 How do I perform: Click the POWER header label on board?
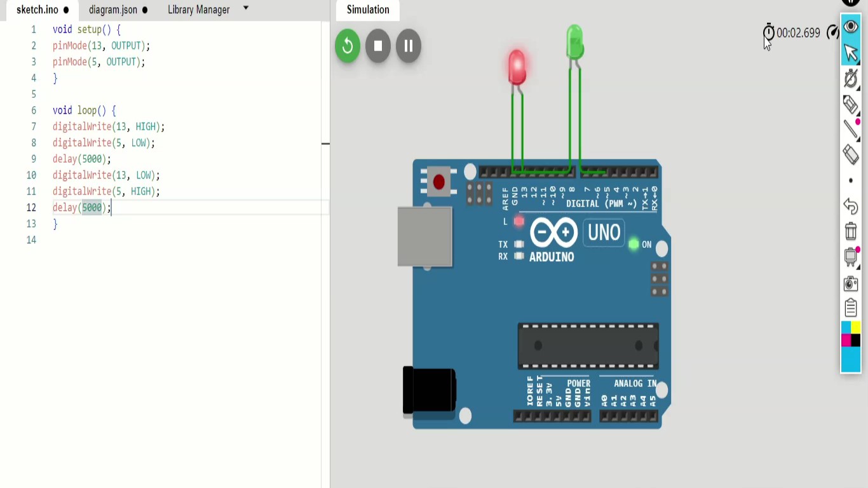579,383
